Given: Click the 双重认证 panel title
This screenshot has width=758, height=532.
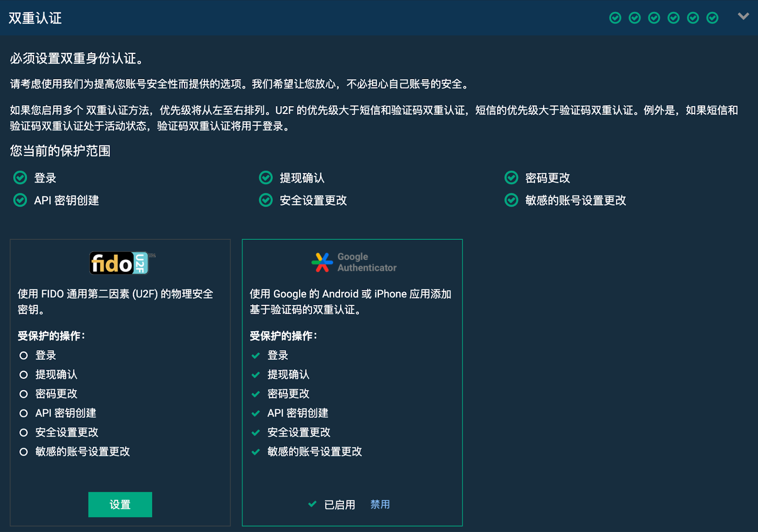Looking at the screenshot, I should click(x=36, y=18).
